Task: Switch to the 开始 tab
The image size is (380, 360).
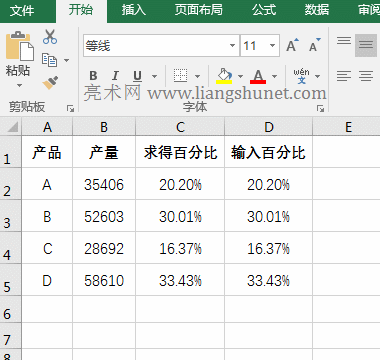Action: pos(81,10)
